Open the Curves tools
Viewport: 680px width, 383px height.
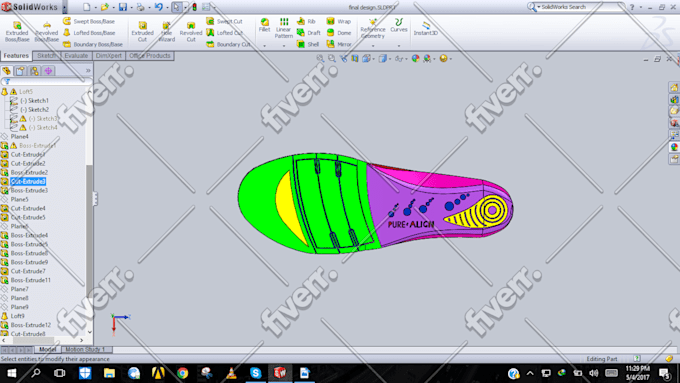point(399,25)
